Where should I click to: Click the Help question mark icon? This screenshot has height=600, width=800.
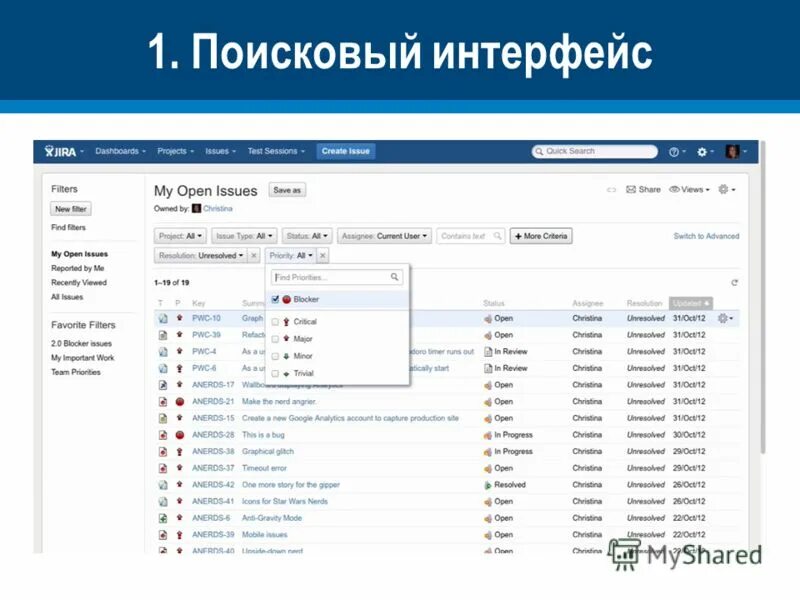tap(675, 151)
